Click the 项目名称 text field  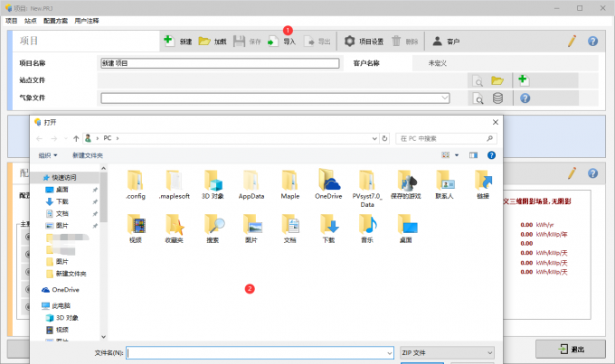pos(220,63)
